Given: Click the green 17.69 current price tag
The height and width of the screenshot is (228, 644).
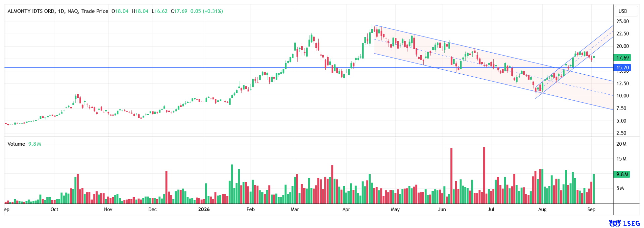Looking at the screenshot, I should point(622,58).
